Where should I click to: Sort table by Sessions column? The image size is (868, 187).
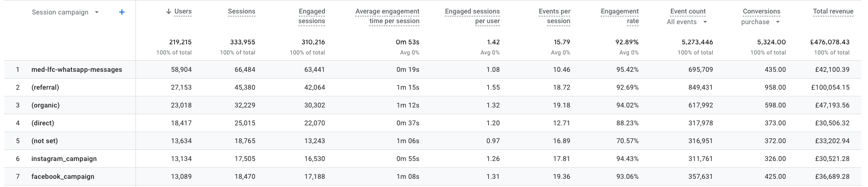pos(241,12)
